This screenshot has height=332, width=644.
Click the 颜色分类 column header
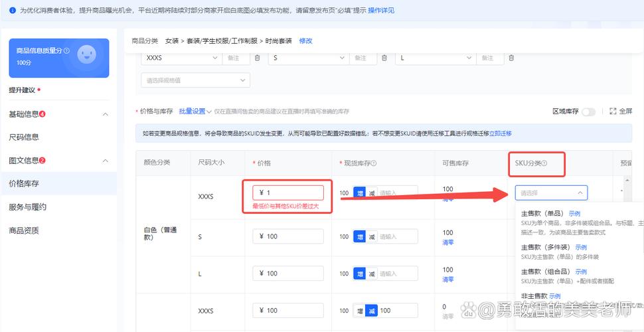pyautogui.click(x=157, y=163)
